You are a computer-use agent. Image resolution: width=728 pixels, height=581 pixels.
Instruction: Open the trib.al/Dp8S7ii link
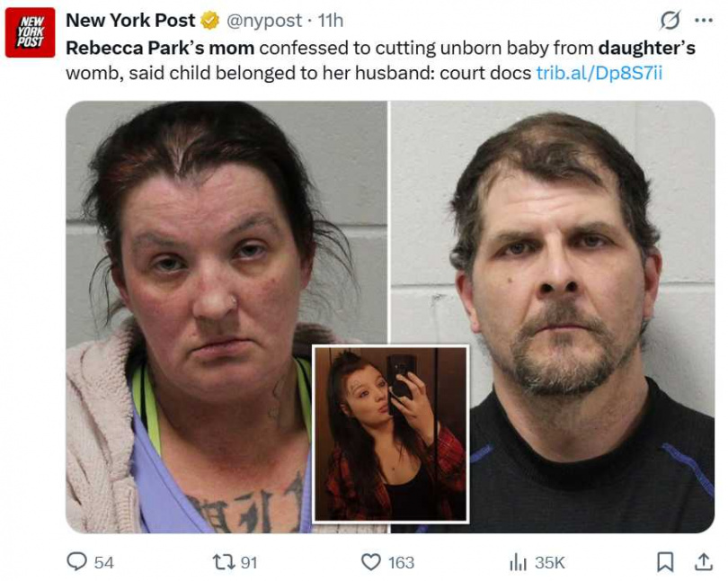(x=599, y=73)
